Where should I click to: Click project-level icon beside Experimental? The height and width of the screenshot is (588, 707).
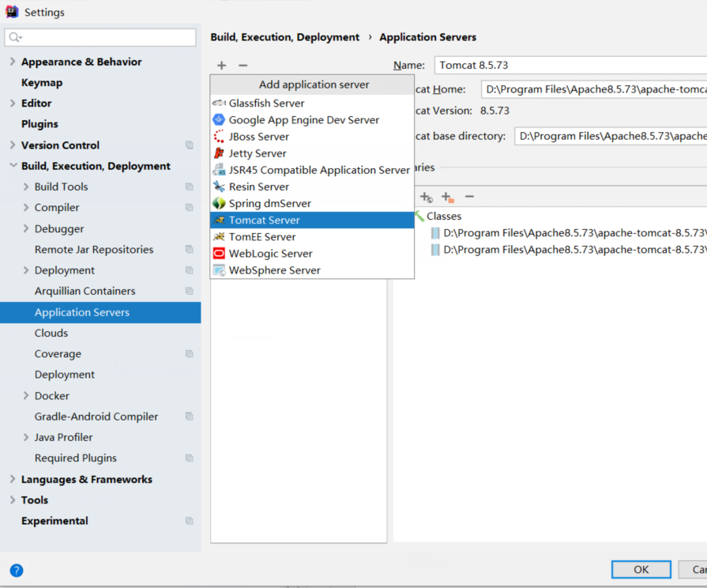pos(190,521)
